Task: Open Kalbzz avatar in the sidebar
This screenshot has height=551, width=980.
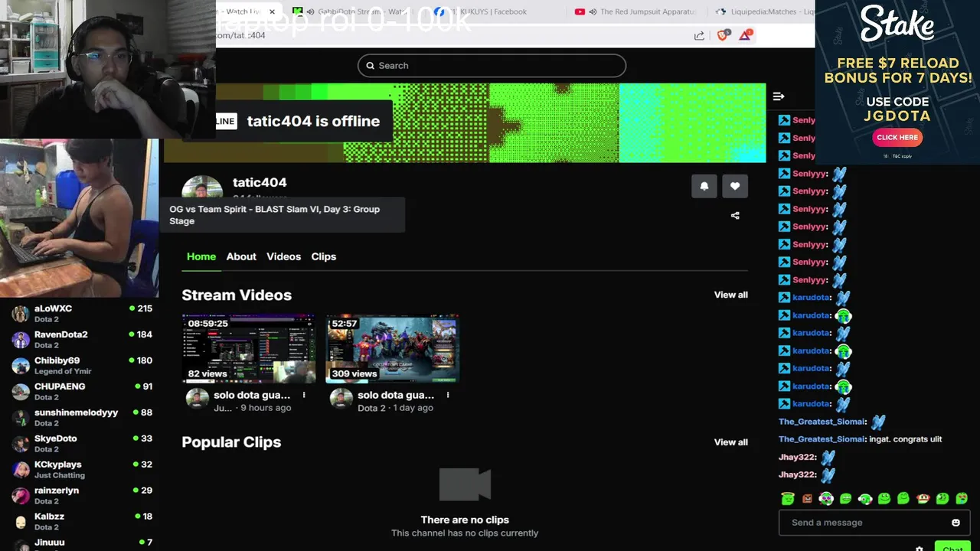Action: point(21,522)
